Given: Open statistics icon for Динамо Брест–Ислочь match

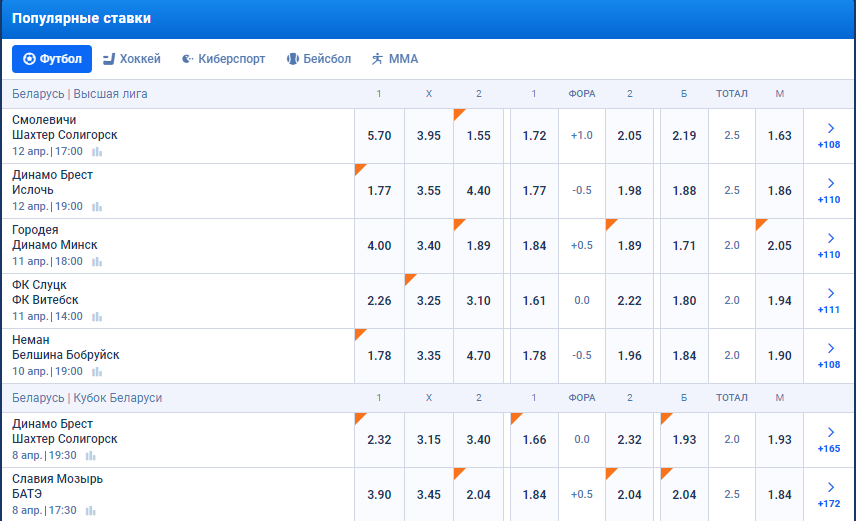Looking at the screenshot, I should click(x=97, y=207).
